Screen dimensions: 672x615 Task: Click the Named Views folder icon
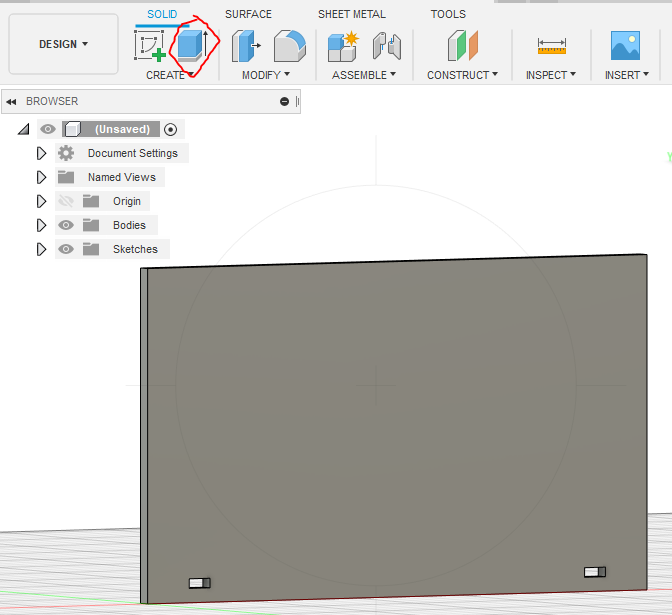tap(66, 177)
